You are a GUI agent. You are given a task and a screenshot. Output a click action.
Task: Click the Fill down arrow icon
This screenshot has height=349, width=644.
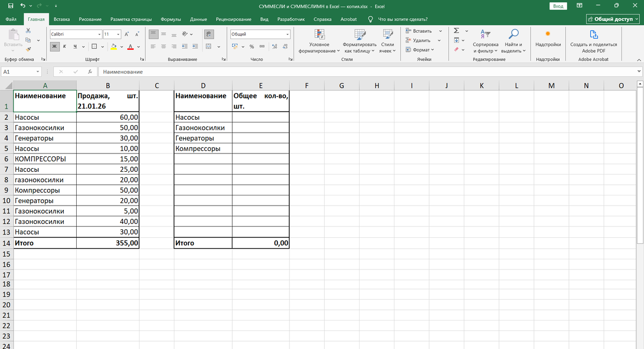tap(456, 40)
